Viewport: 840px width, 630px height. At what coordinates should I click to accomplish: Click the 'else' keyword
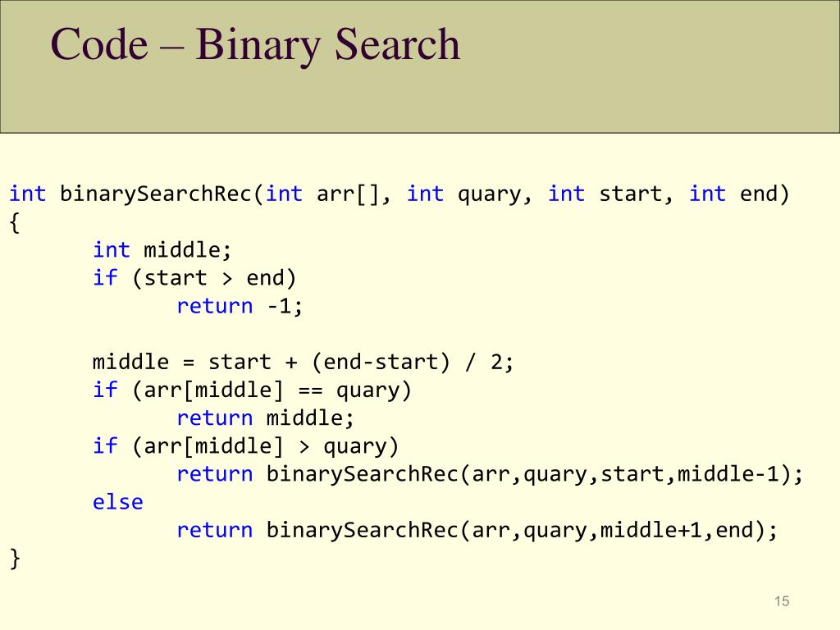(x=118, y=503)
